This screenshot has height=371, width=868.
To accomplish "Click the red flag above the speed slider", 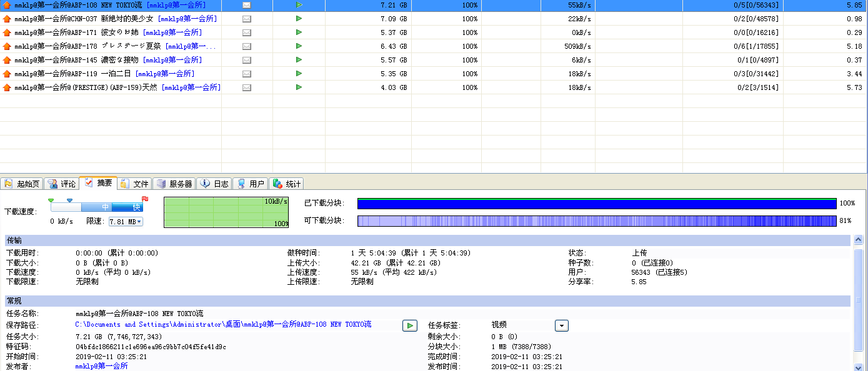I will [x=145, y=199].
